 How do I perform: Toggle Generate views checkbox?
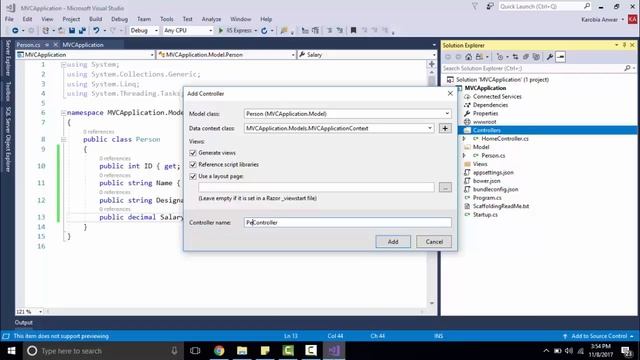pyautogui.click(x=193, y=153)
